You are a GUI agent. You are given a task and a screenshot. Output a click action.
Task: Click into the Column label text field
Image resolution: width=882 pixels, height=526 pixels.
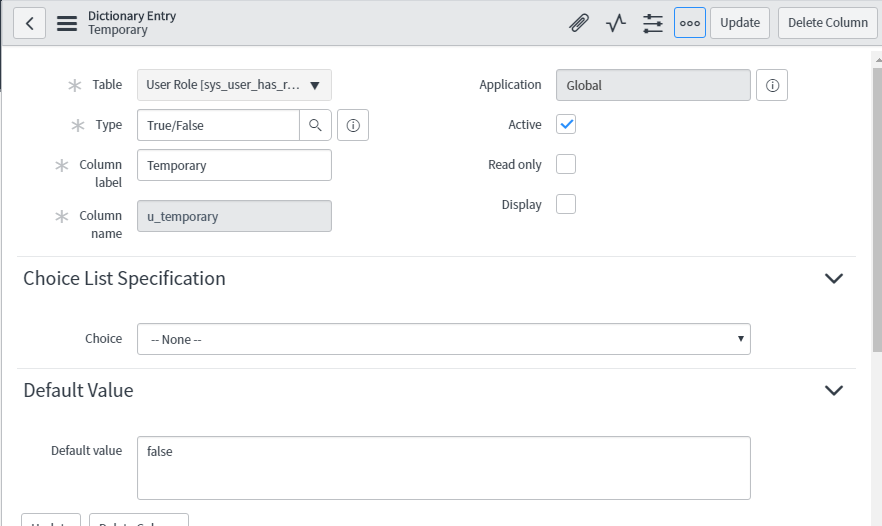234,165
